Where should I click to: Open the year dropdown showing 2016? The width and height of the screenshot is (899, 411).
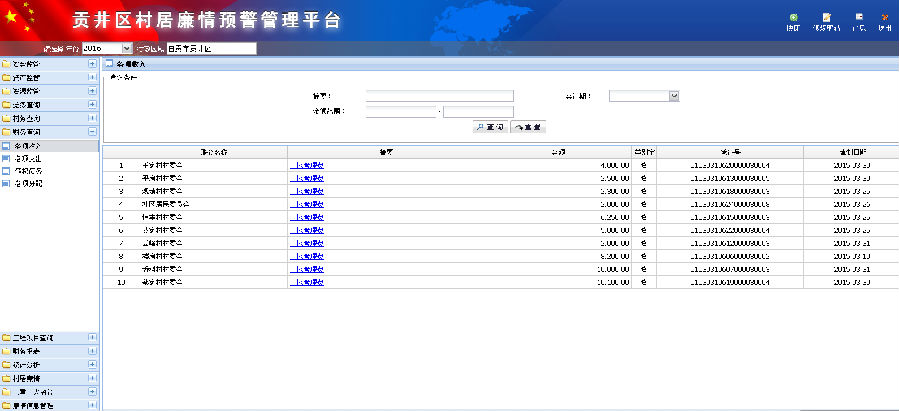(126, 48)
